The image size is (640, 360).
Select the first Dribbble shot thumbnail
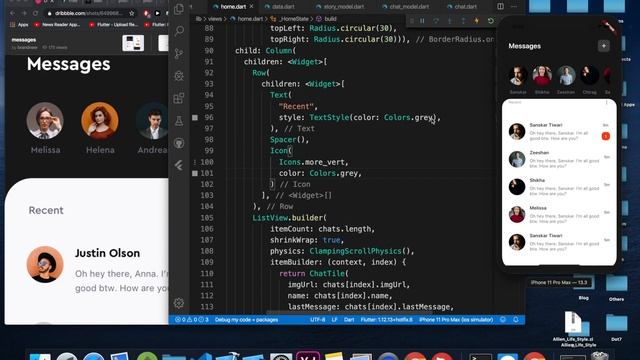point(133,43)
